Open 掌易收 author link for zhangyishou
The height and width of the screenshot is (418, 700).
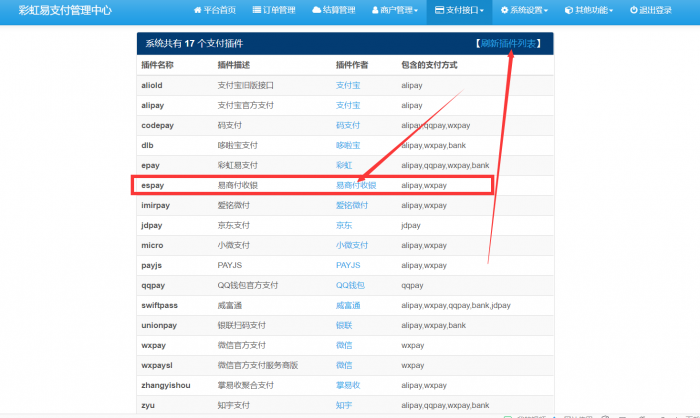(x=348, y=385)
